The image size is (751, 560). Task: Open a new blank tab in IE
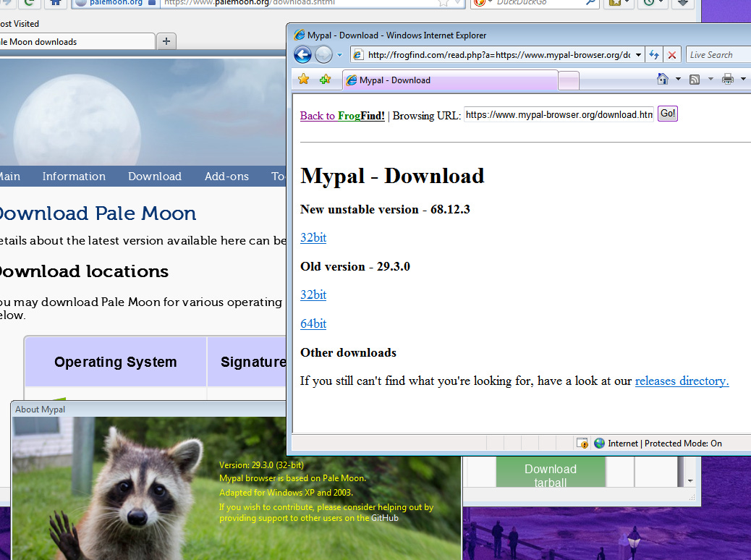coord(569,80)
